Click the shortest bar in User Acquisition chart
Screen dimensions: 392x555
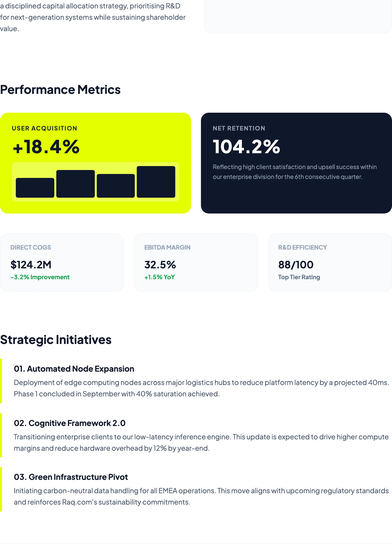pyautogui.click(x=35, y=188)
